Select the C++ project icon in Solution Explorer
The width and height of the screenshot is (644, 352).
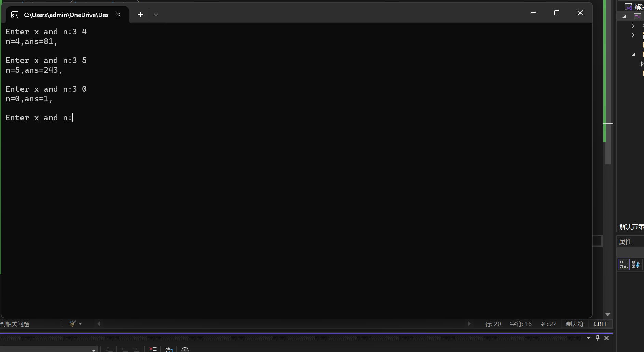coord(638,16)
